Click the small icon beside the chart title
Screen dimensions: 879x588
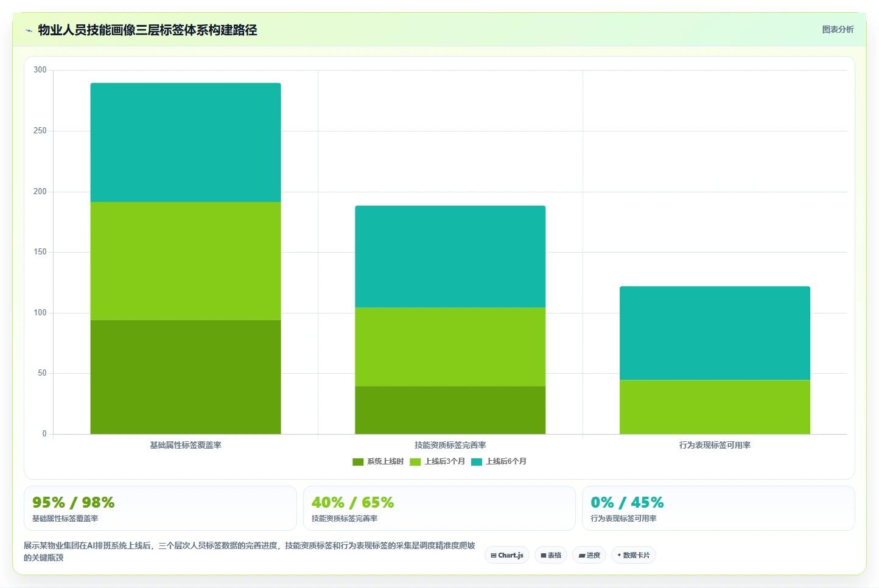pyautogui.click(x=29, y=30)
